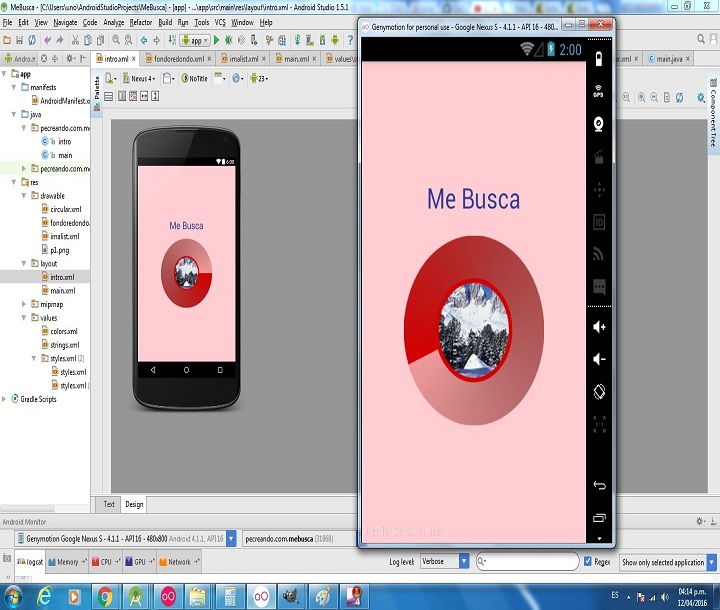Select AndroidManifest.xml in project tree

[61, 101]
